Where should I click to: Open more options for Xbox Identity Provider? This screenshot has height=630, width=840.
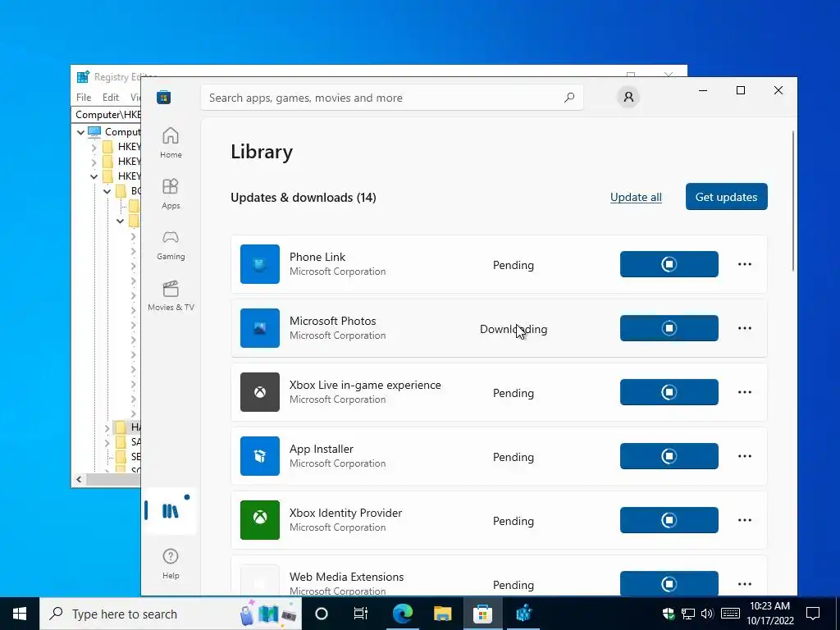745,519
